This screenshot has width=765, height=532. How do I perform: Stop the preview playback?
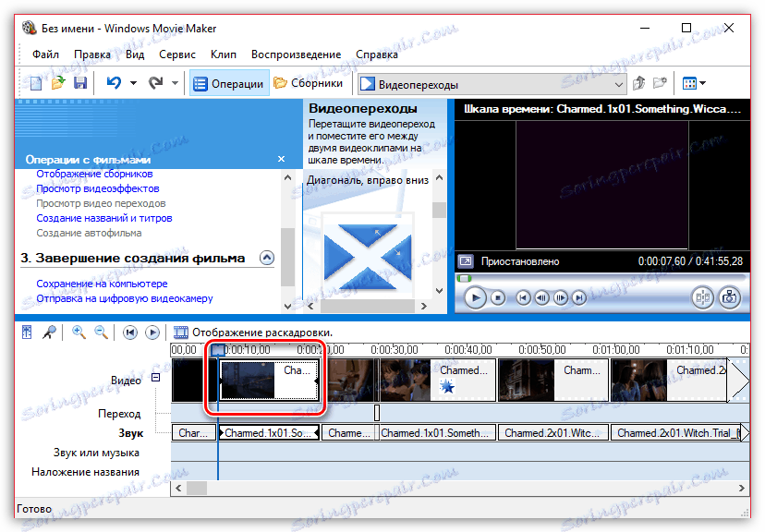(x=498, y=297)
